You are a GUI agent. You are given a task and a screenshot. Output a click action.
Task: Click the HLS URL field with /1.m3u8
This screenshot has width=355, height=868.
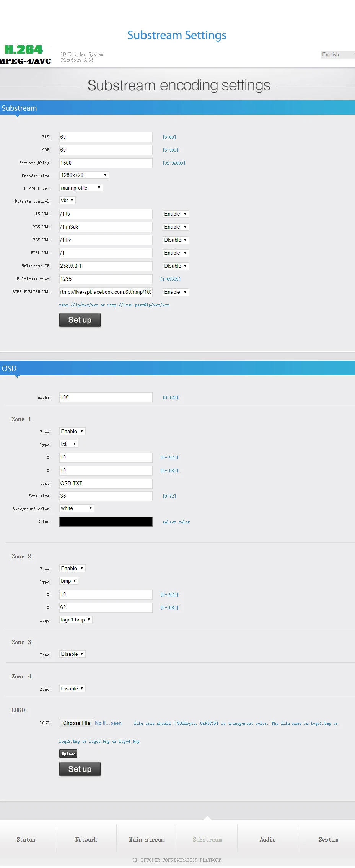pos(106,227)
